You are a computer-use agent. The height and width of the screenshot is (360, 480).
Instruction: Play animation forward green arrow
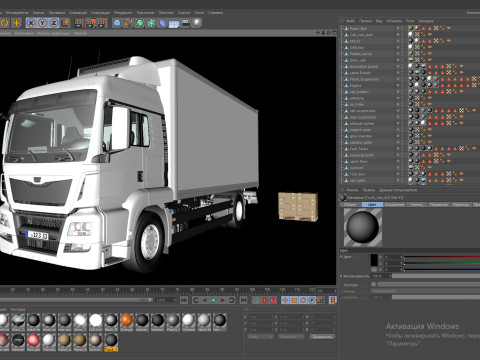[214, 300]
